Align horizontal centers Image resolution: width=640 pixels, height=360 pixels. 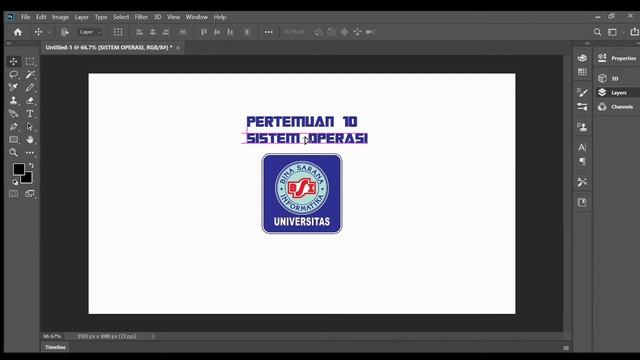152,32
